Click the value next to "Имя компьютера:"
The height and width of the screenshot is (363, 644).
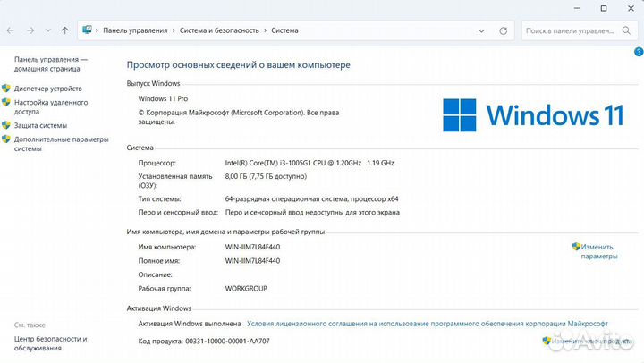(252, 247)
